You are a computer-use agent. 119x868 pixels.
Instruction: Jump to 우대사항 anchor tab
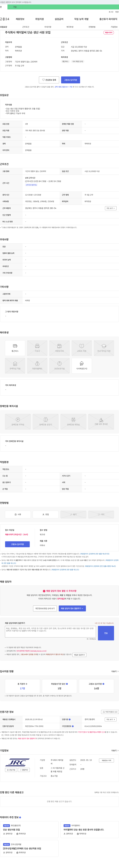pos(48,27)
